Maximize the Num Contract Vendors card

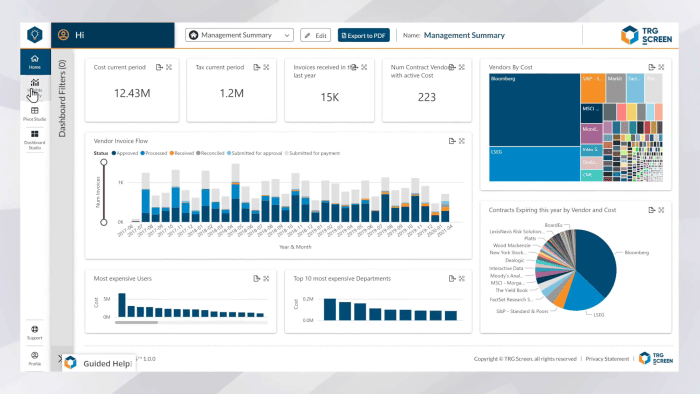pyautogui.click(x=462, y=67)
